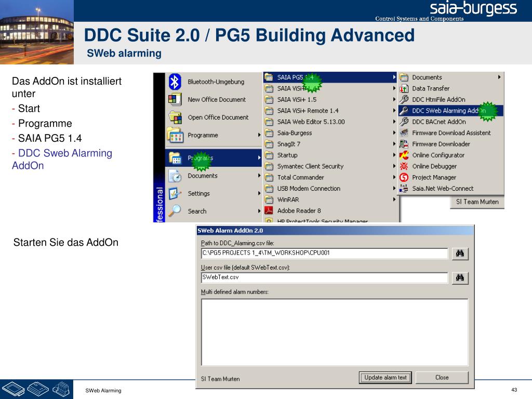Click the DDC HtmFile AddOn wrench icon

pyautogui.click(x=404, y=99)
